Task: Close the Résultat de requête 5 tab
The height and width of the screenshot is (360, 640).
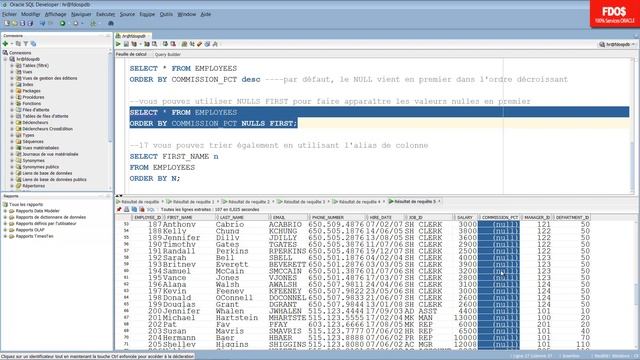Action: [439, 201]
